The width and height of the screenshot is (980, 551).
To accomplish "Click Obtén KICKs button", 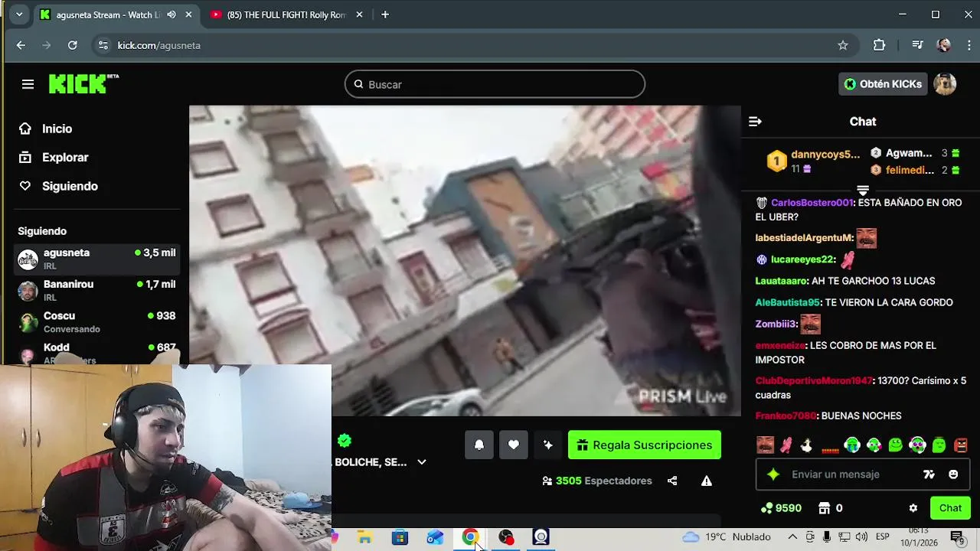I will [x=883, y=84].
